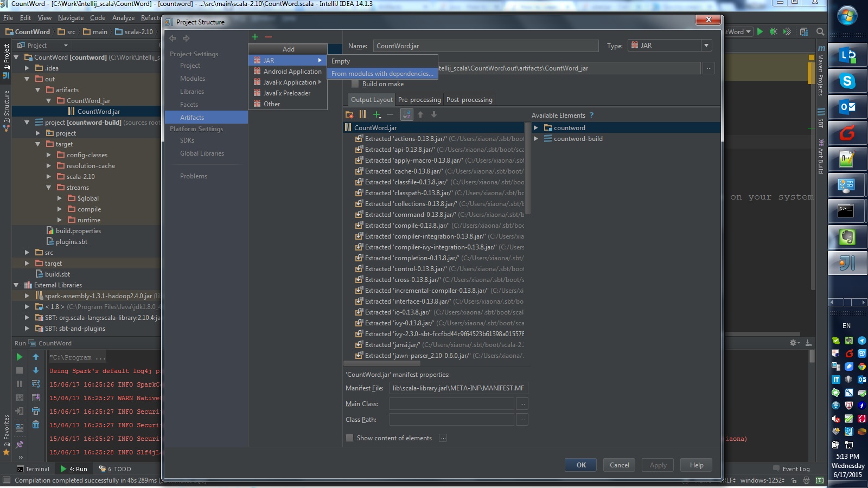This screenshot has width=868, height=488.
Task: Click the move up arrow in Output Layout
Action: pyautogui.click(x=420, y=114)
